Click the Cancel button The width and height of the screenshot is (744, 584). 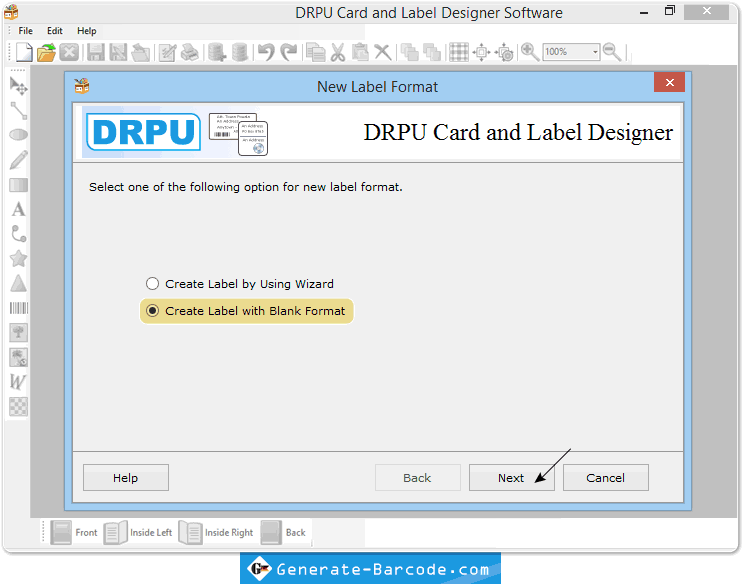[605, 478]
